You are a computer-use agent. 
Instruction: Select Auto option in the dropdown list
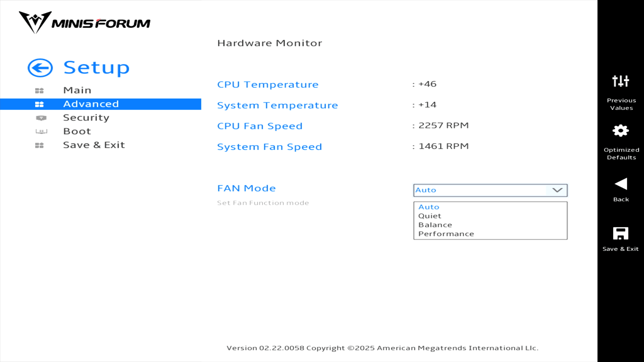point(429,207)
